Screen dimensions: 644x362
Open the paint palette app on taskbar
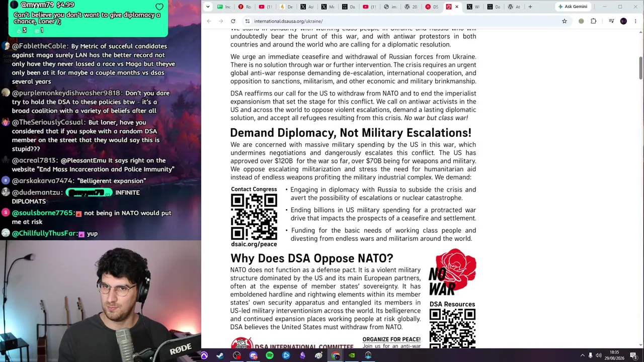[x=319, y=355]
